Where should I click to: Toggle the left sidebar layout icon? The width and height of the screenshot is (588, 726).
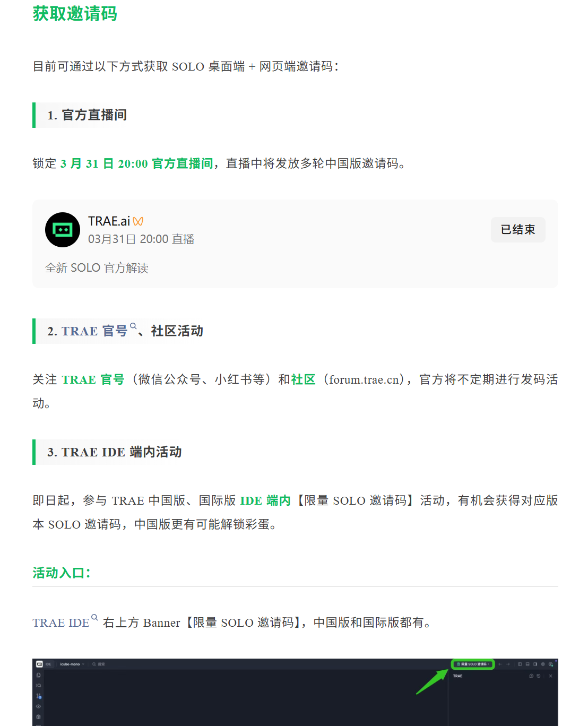(x=520, y=664)
